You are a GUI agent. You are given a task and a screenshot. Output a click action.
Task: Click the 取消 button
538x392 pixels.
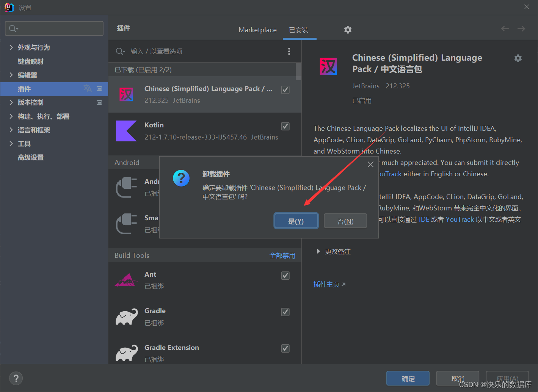[458, 378]
